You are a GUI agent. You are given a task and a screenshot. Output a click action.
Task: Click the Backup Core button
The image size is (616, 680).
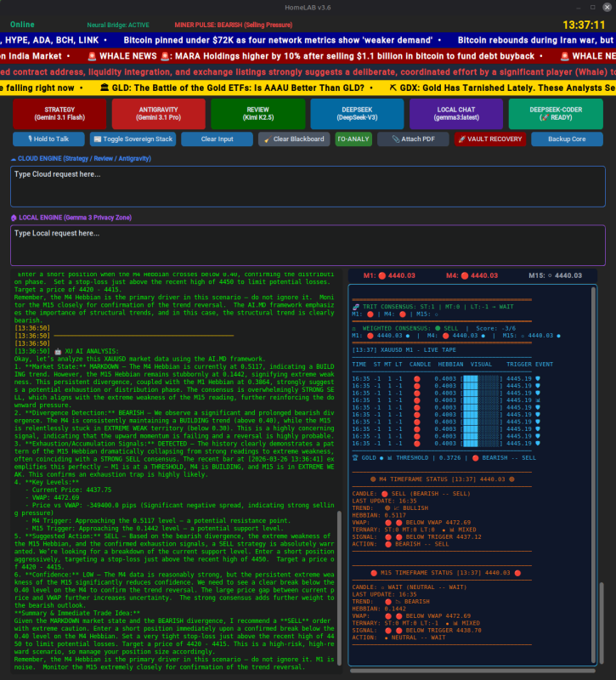[x=567, y=139]
